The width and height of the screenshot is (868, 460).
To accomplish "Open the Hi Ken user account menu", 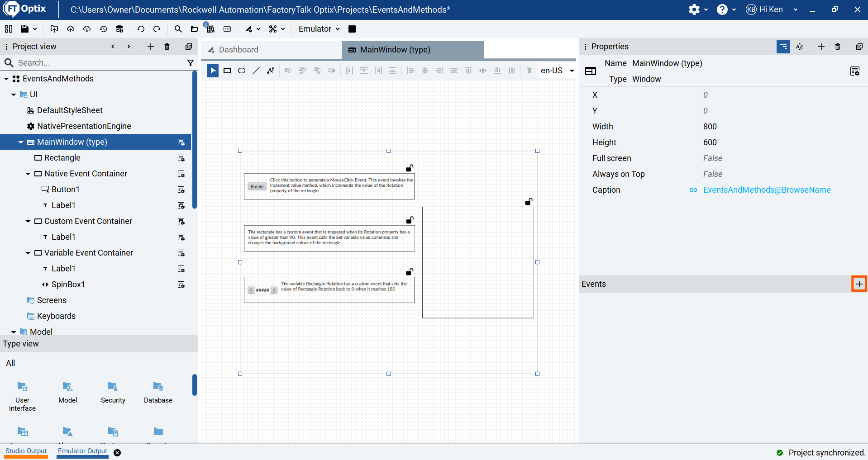I will point(772,9).
